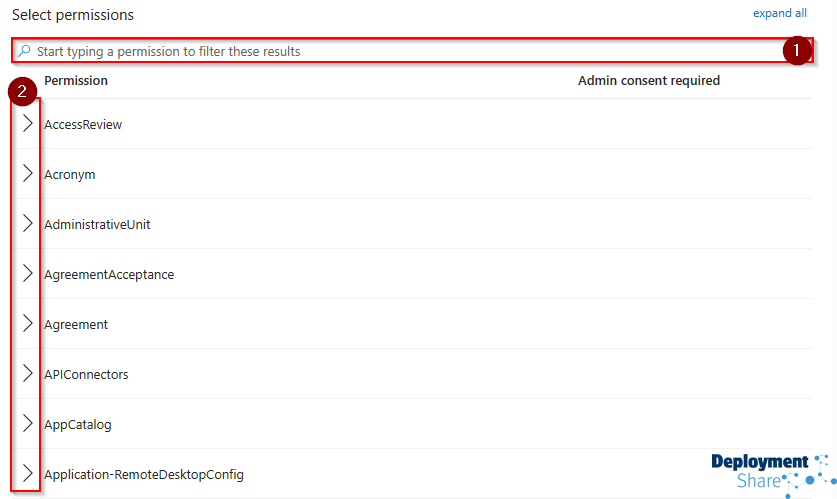The width and height of the screenshot is (837, 499).
Task: Expand the AppCatalog chevron
Action: [27, 424]
